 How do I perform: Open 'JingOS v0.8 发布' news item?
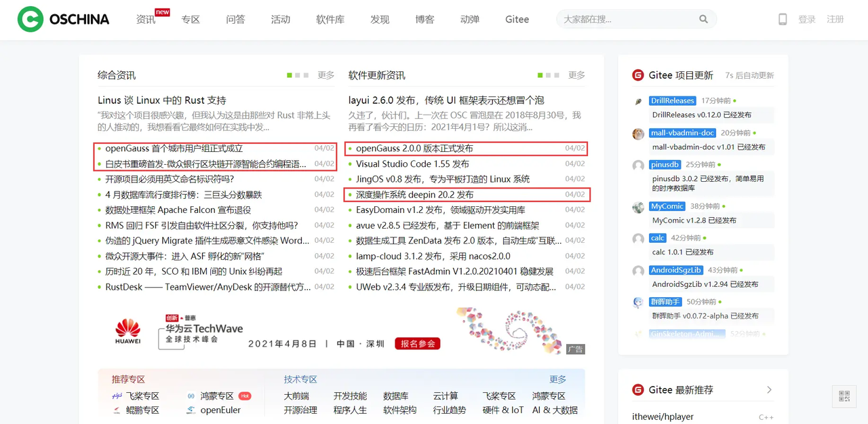click(443, 179)
